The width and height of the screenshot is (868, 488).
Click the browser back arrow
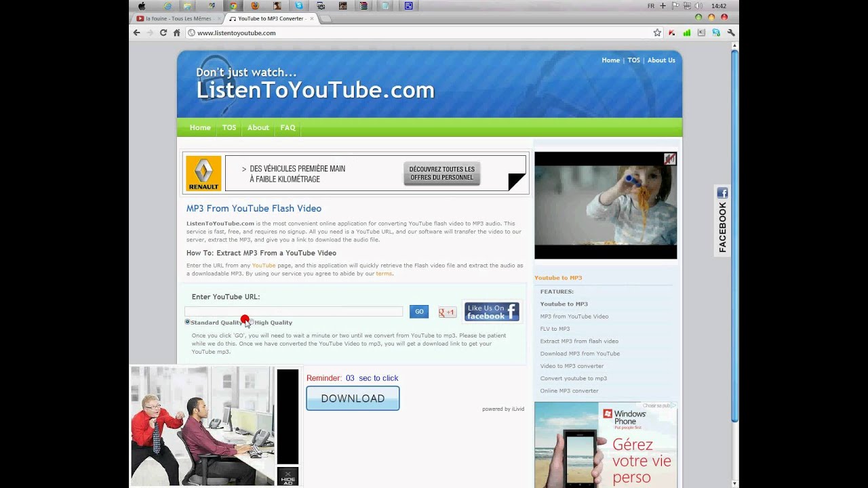pos(137,33)
